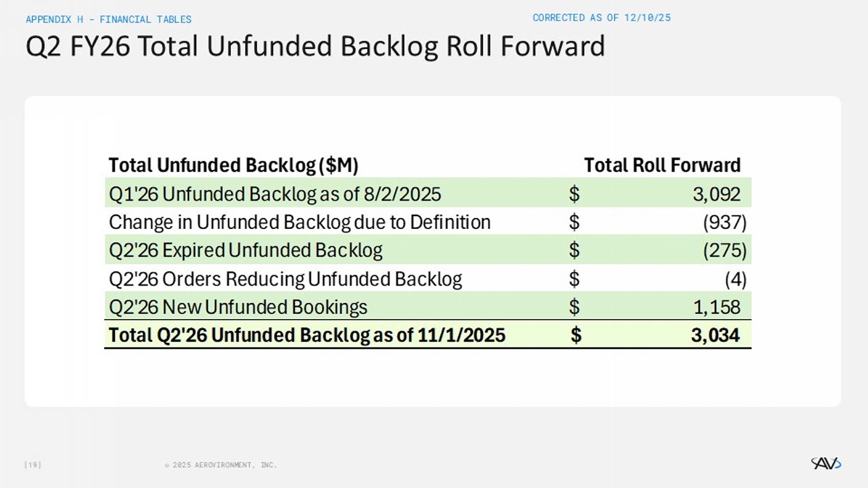The image size is (868, 488).
Task: Click the 'Appendix H – Financial Tables' header
Action: [108, 20]
